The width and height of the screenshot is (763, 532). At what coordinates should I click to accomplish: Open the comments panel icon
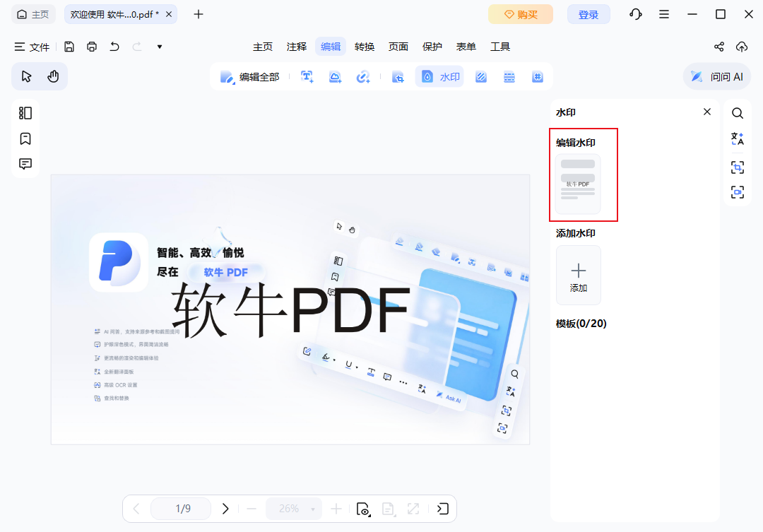pos(25,163)
